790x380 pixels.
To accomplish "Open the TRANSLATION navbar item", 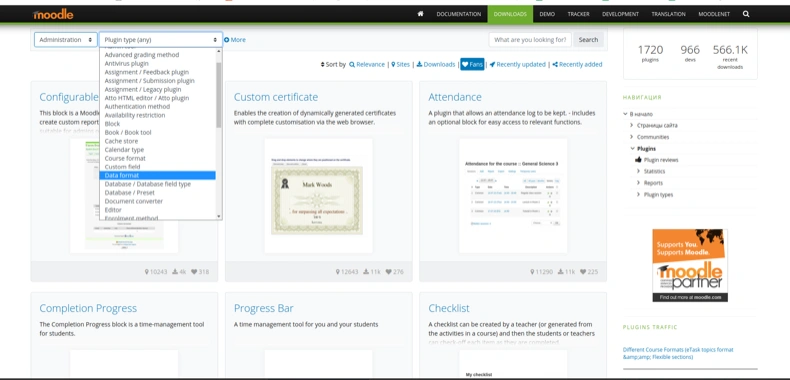I will (x=668, y=14).
